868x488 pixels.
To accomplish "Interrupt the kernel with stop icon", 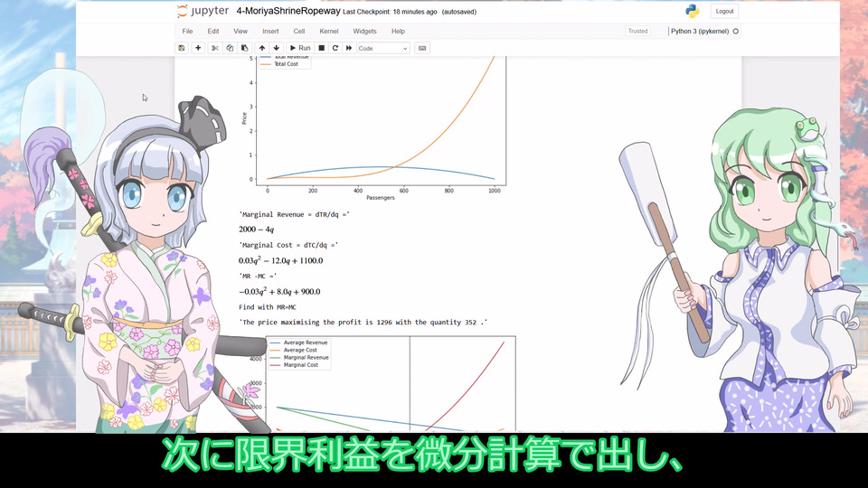I will (x=322, y=48).
